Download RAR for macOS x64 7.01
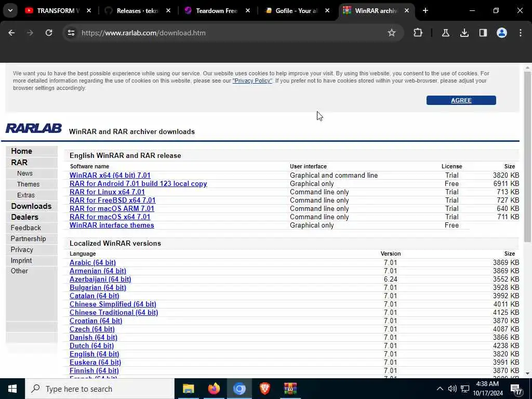 click(110, 217)
